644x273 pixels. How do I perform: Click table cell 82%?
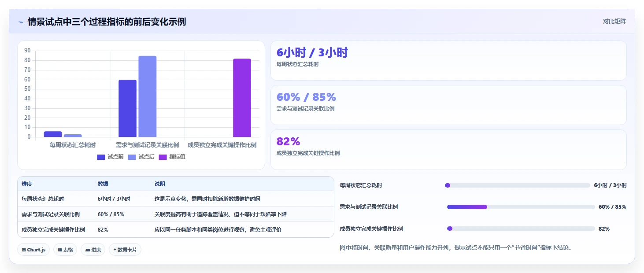(103, 230)
